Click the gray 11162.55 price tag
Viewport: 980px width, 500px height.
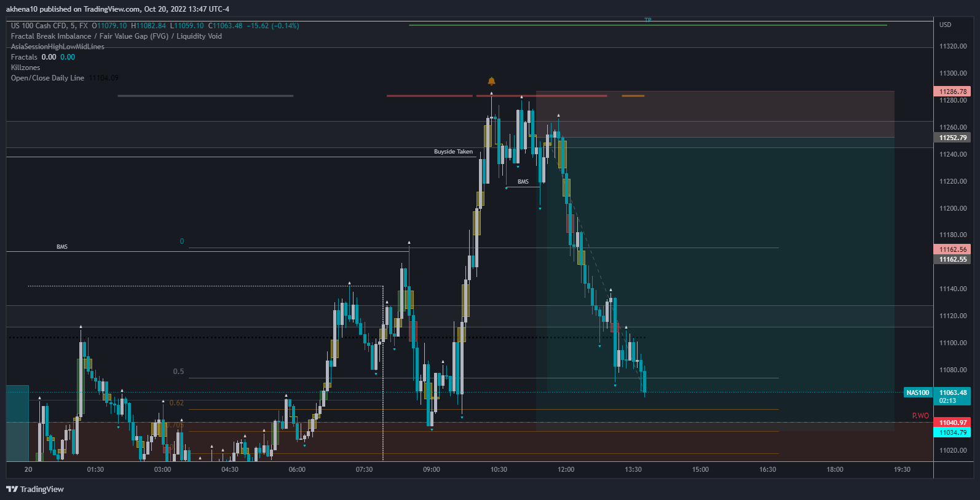pos(952,259)
